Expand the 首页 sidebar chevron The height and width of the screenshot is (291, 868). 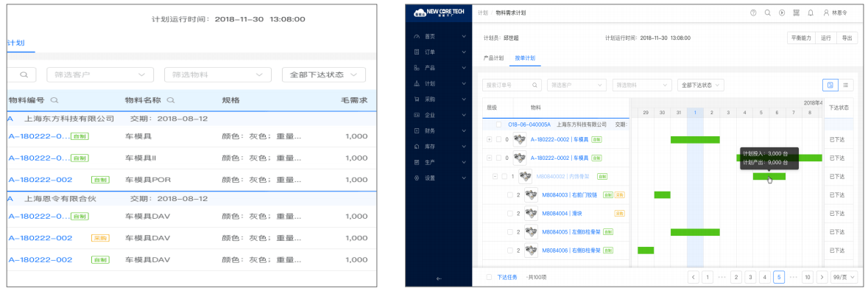click(464, 37)
